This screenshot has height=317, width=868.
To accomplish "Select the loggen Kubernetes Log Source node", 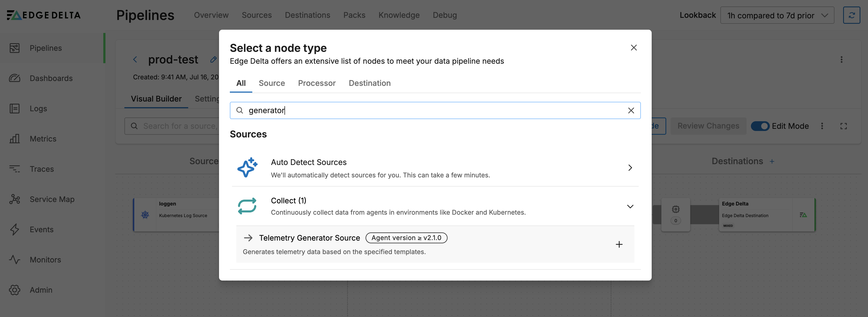I will (177, 215).
